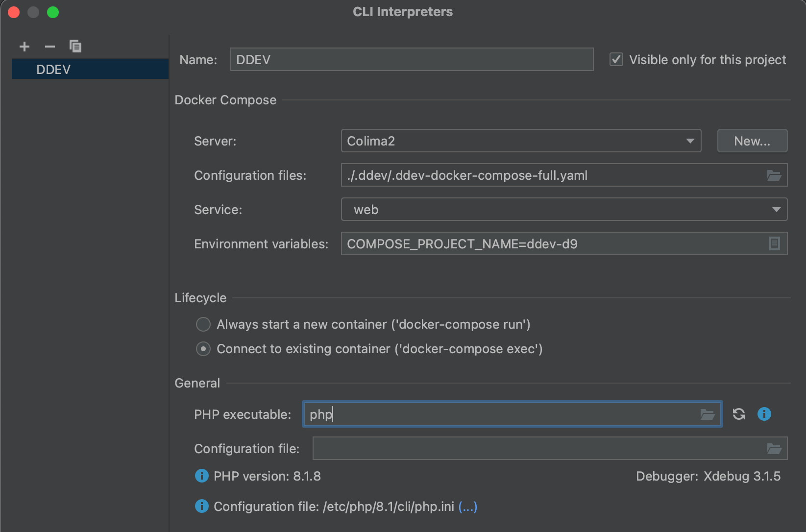Select Always start a new container option
Viewport: 806px width, 532px height.
[203, 324]
